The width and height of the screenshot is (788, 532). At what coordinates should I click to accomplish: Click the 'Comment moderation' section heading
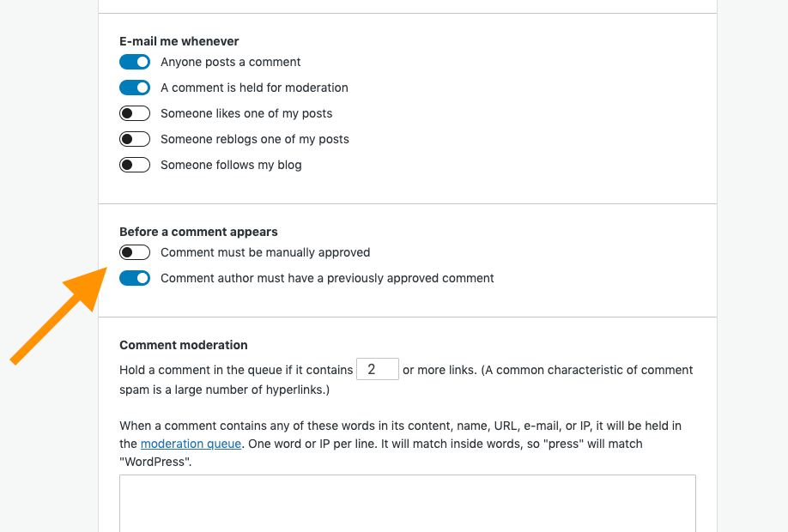(x=184, y=345)
